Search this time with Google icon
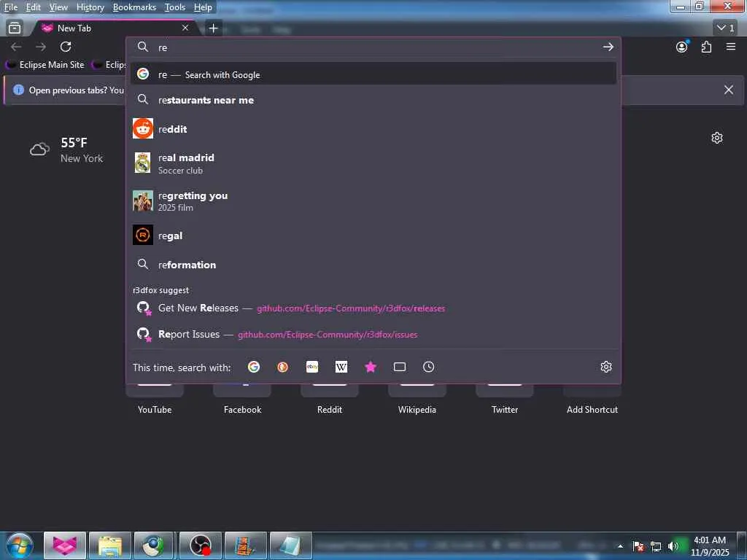This screenshot has width=747, height=560. [253, 367]
